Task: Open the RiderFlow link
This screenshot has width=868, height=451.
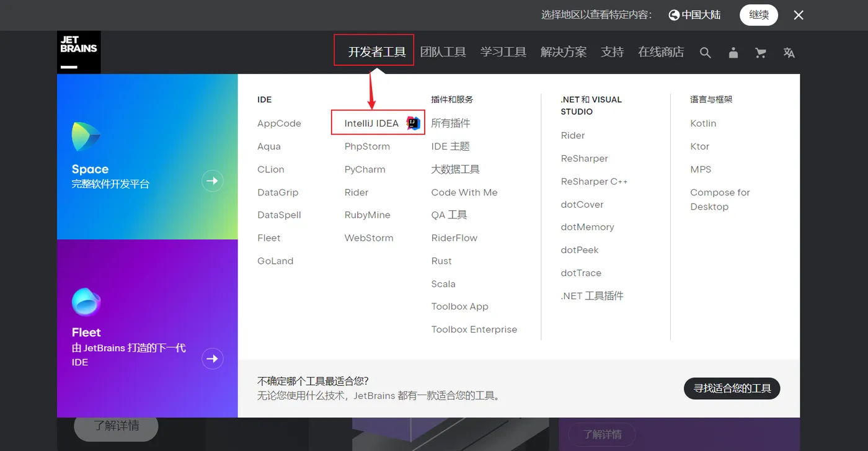Action: pyautogui.click(x=454, y=238)
